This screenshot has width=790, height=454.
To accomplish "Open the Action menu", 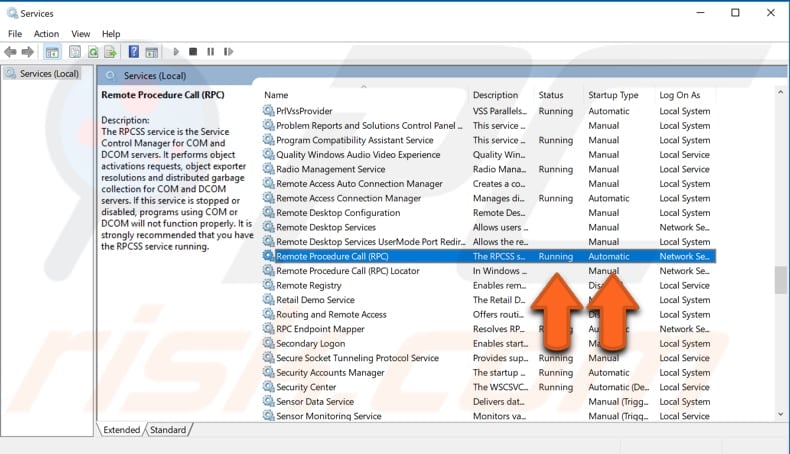I will tap(46, 34).
